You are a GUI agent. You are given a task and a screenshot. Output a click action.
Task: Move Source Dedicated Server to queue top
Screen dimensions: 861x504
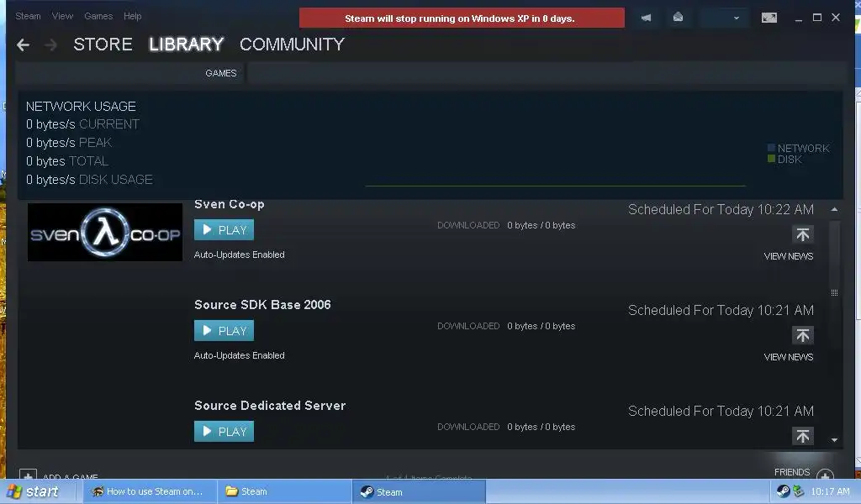803,436
